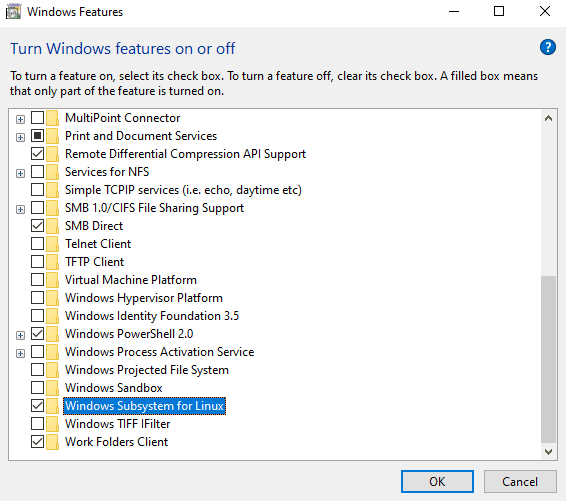Image resolution: width=566 pixels, height=501 pixels.
Task: Enable the Windows Sandbox checkbox
Action: click(38, 388)
